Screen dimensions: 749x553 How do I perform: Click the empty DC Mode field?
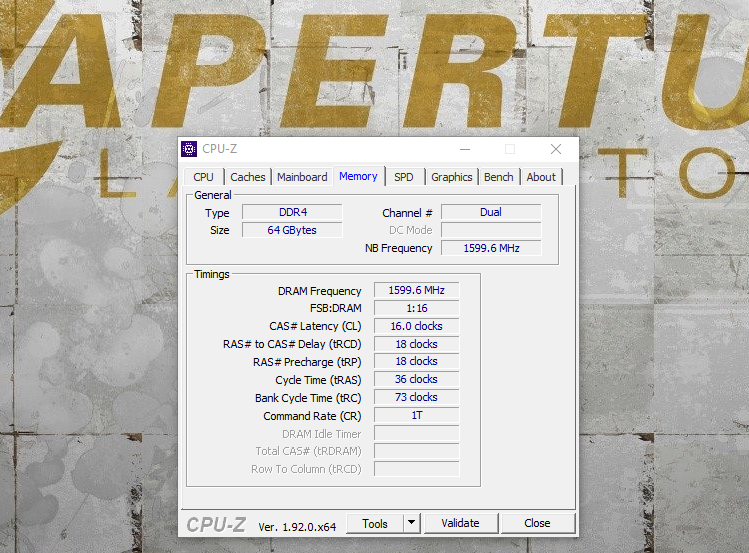[x=491, y=230]
